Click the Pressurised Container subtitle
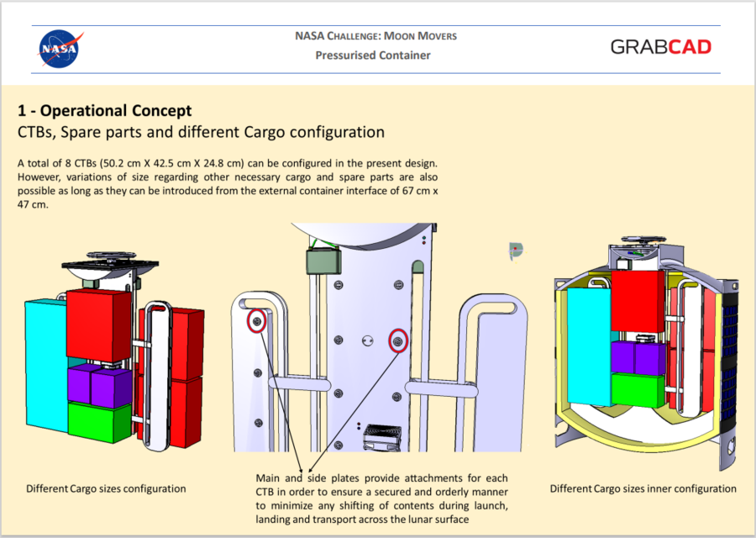 [373, 55]
